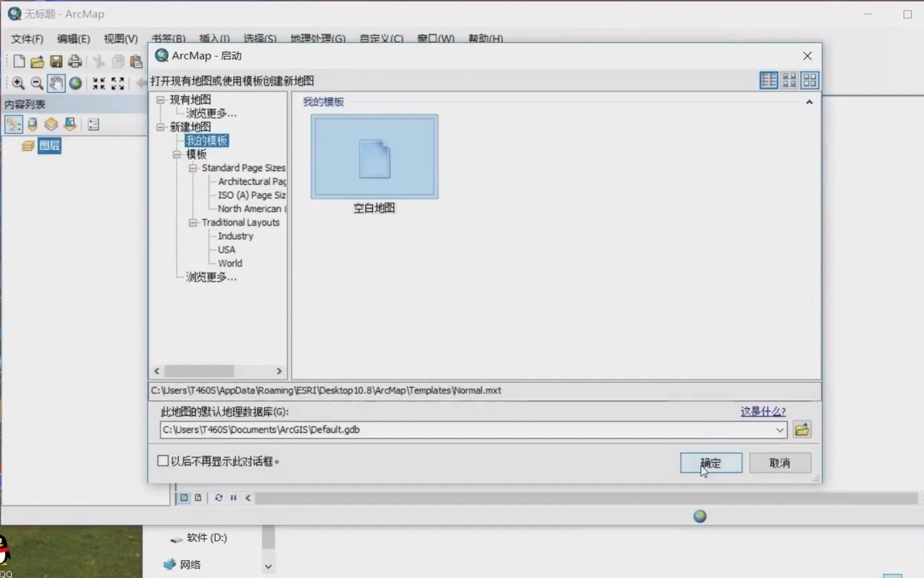Click the Data View button

[184, 498]
